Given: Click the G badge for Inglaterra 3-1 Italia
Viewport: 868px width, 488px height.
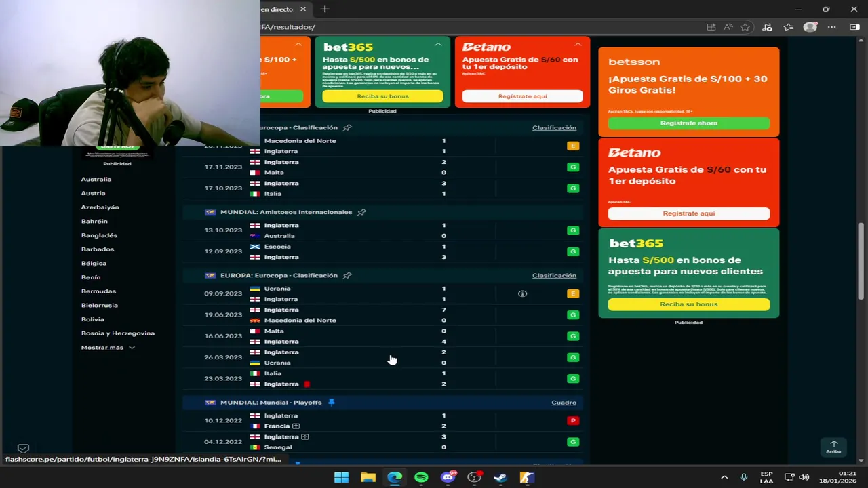Looking at the screenshot, I should coord(573,188).
